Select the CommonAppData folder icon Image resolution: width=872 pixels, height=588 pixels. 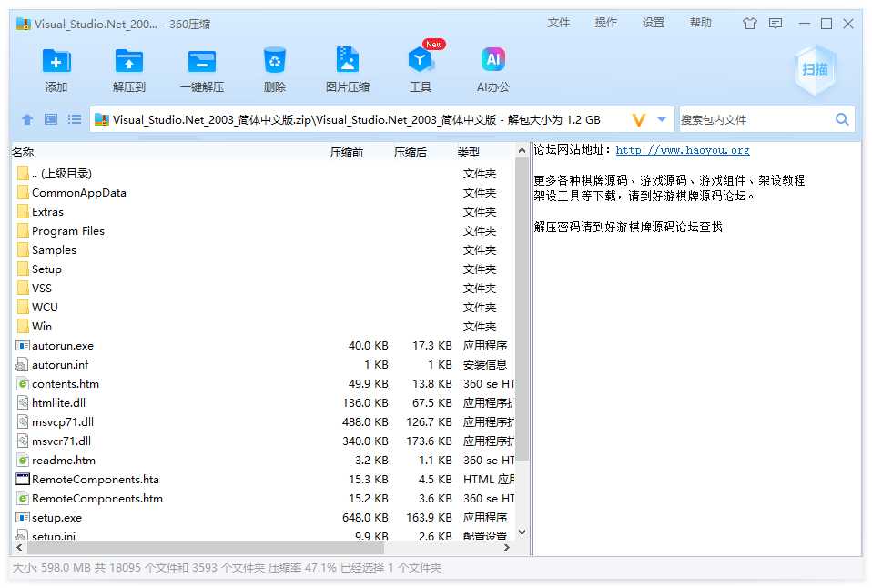23,192
